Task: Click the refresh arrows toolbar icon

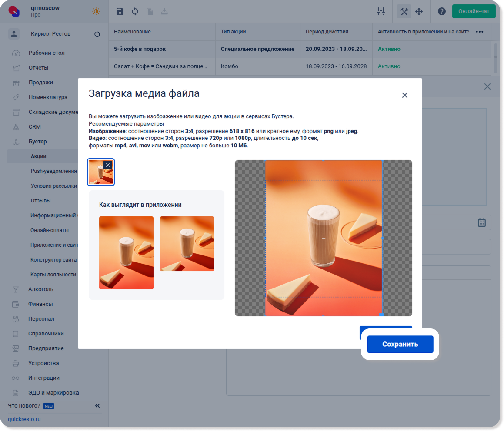Action: tap(135, 12)
